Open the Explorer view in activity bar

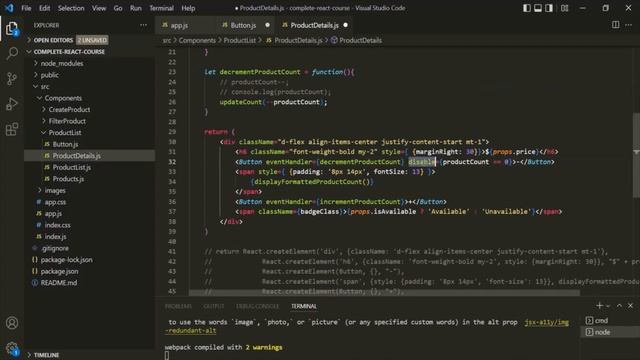tap(12, 29)
